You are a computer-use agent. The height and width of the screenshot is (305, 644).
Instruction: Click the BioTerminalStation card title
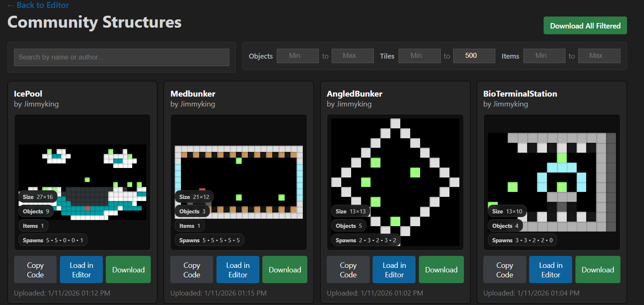pyautogui.click(x=520, y=94)
